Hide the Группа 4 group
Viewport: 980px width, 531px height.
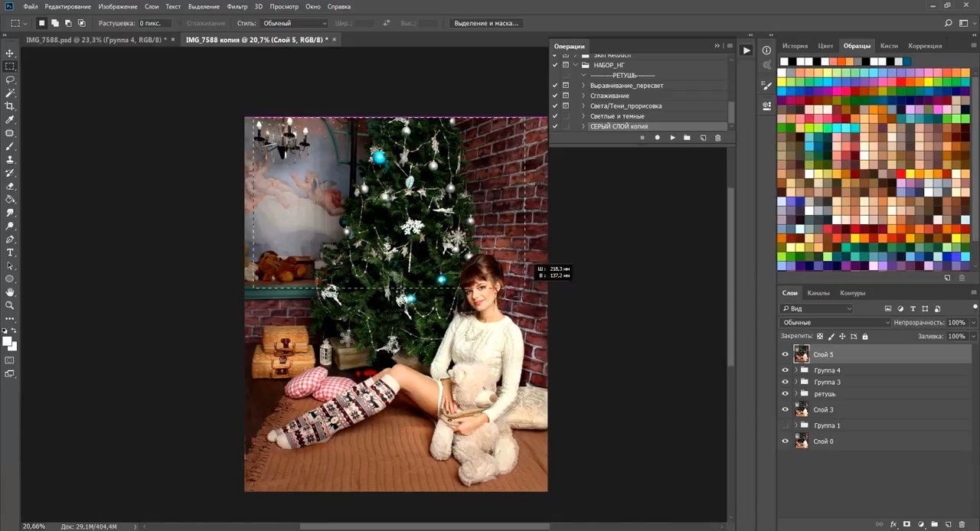coord(785,370)
